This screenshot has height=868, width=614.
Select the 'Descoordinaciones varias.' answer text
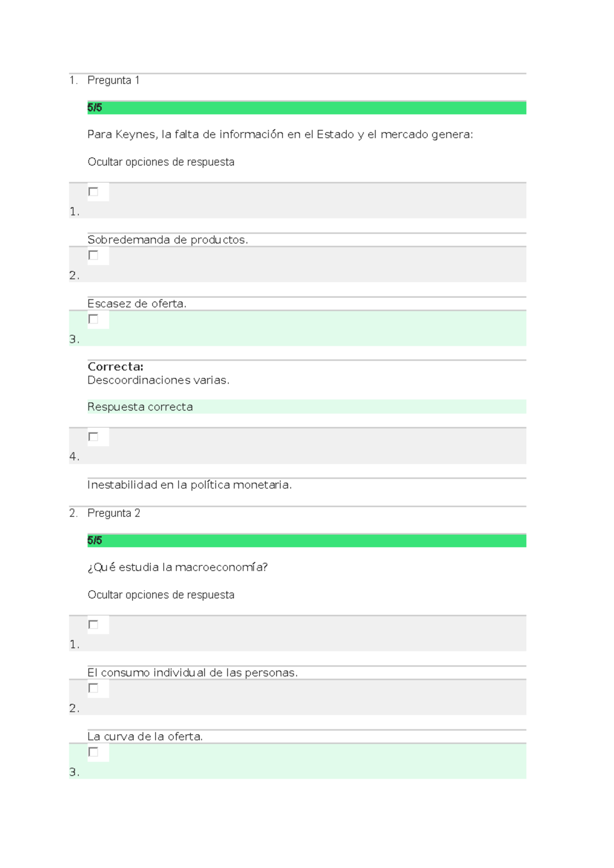coord(158,380)
